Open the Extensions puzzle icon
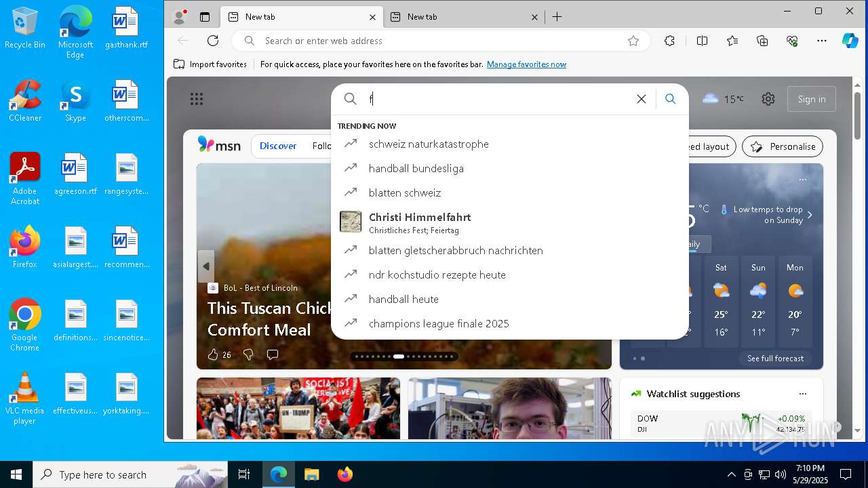The width and height of the screenshot is (868, 488). (x=669, y=41)
